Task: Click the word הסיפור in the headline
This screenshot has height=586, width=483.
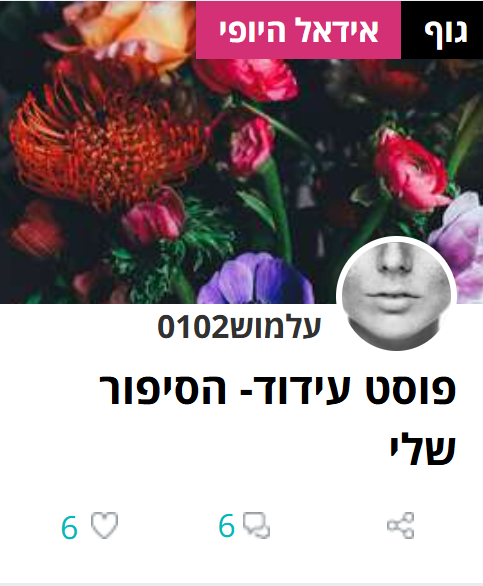Action: click(163, 389)
